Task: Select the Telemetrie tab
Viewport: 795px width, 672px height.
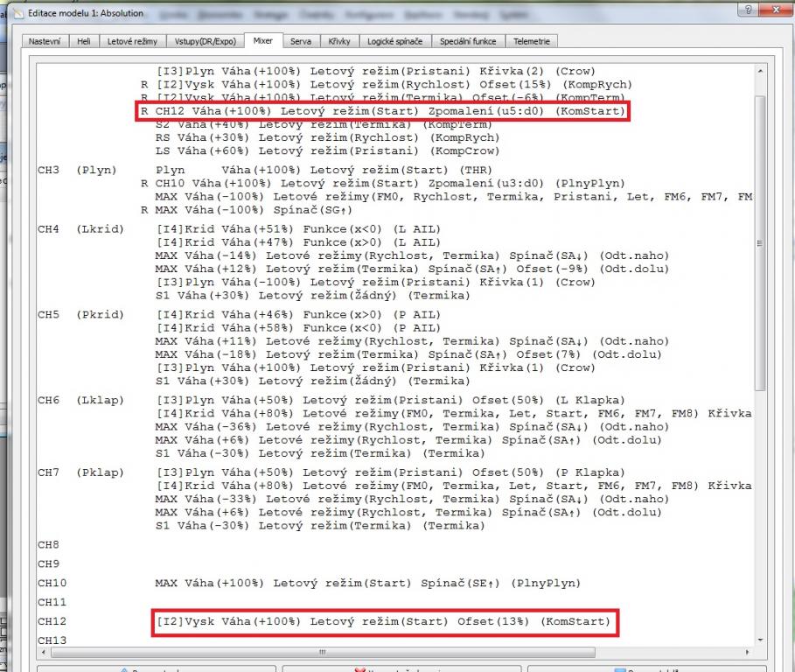Action: (532, 41)
